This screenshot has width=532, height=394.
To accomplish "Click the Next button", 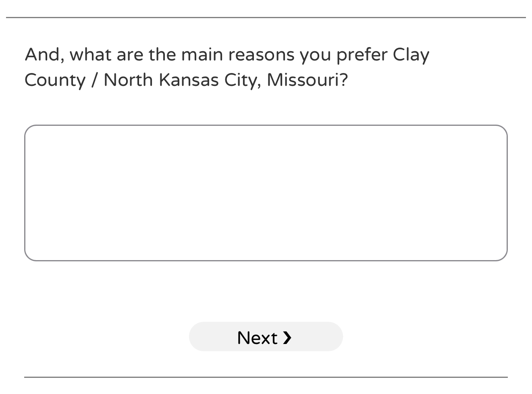I will 266,337.
